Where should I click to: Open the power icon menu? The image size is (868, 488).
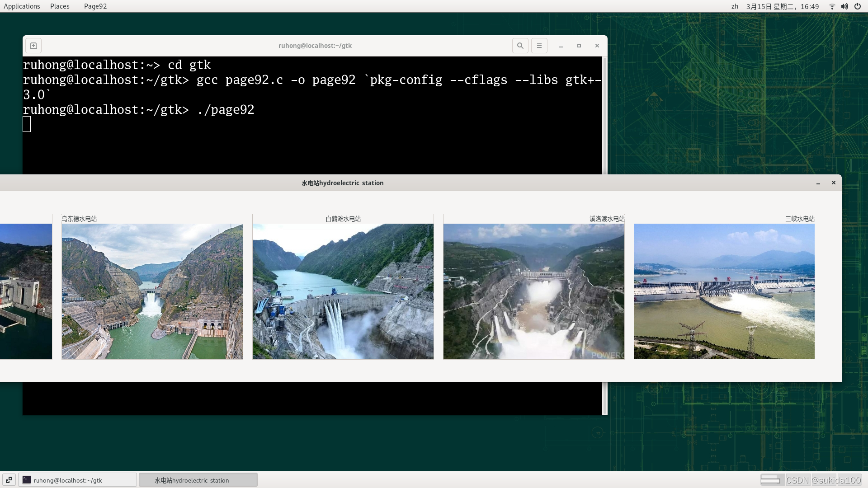858,6
